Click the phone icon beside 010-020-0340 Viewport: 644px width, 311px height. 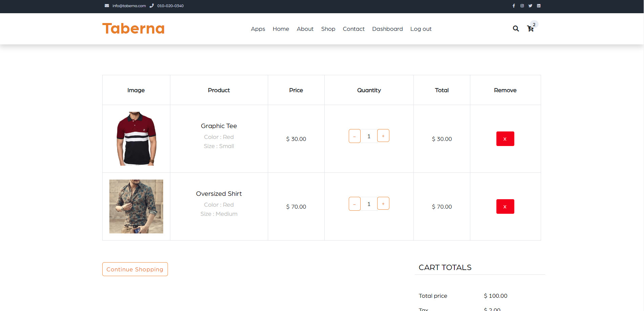click(x=152, y=5)
